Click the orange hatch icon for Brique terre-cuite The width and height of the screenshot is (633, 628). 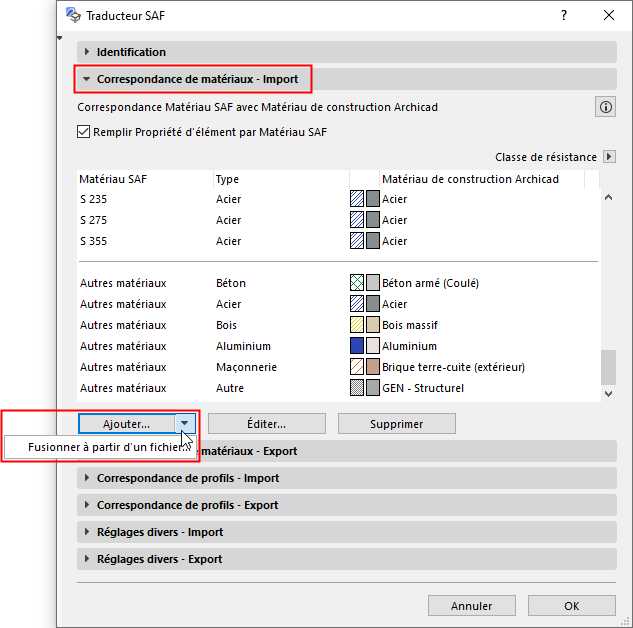(x=357, y=367)
